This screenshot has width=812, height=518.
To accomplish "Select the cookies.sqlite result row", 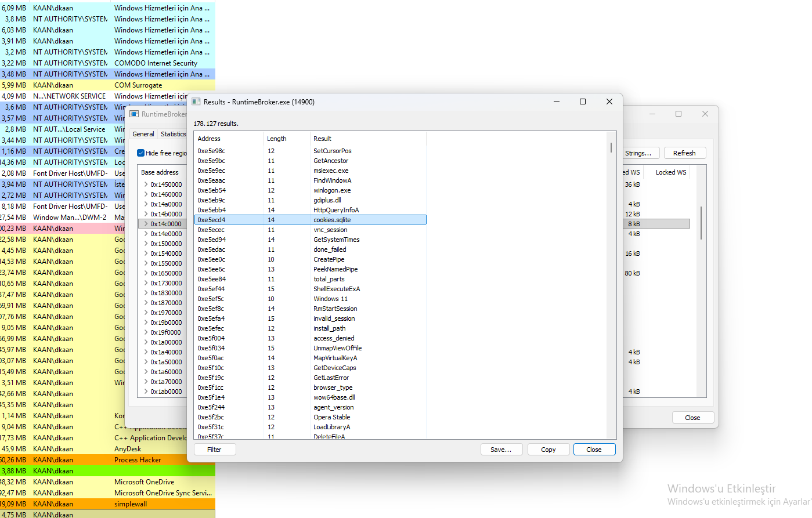I will coord(311,220).
